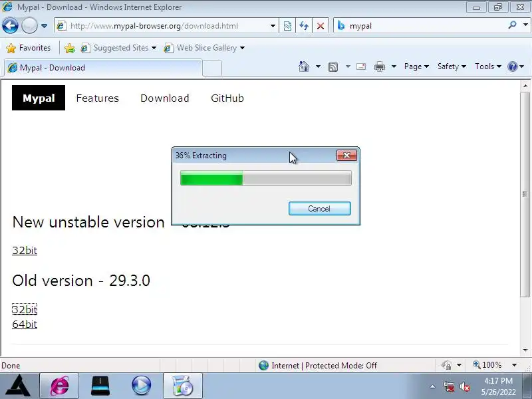Show hidden tray icons arrow
Screen dimensions: 532x399
pyautogui.click(x=433, y=386)
